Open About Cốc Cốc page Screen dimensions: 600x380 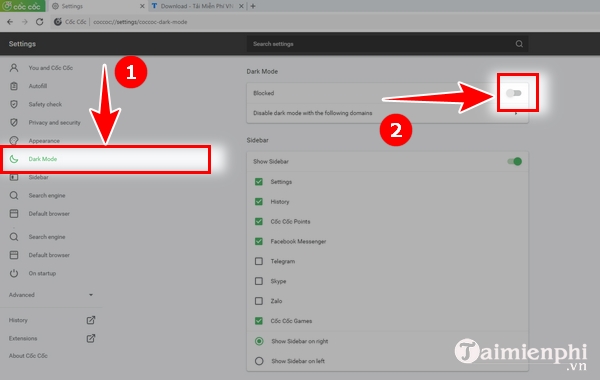pos(28,356)
